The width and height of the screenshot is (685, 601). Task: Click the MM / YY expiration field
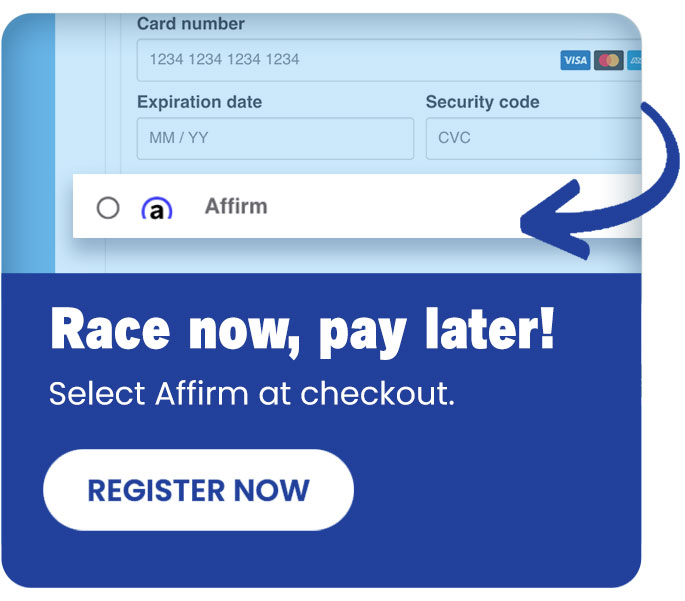pyautogui.click(x=275, y=139)
